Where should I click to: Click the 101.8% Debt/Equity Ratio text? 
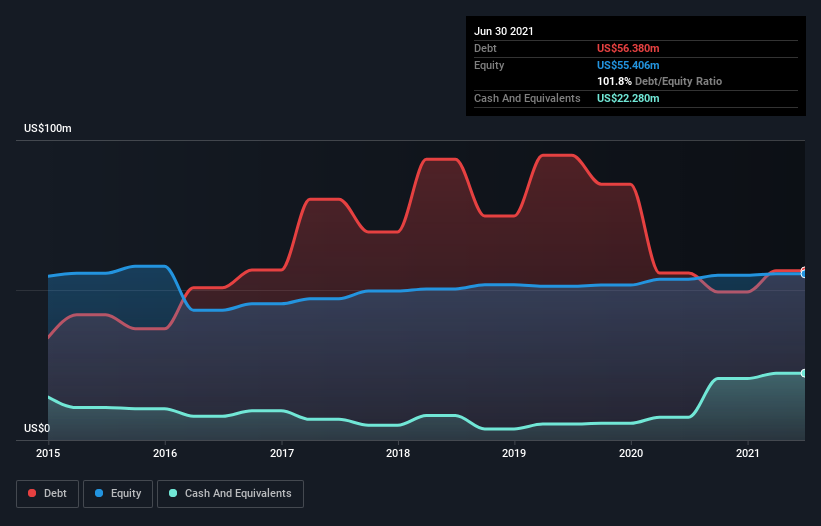[x=659, y=81]
